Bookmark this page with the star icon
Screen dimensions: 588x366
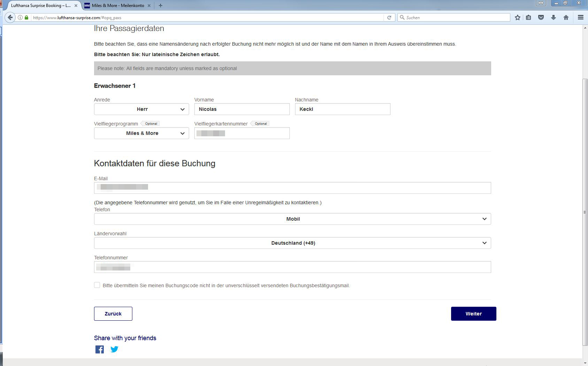(x=518, y=17)
